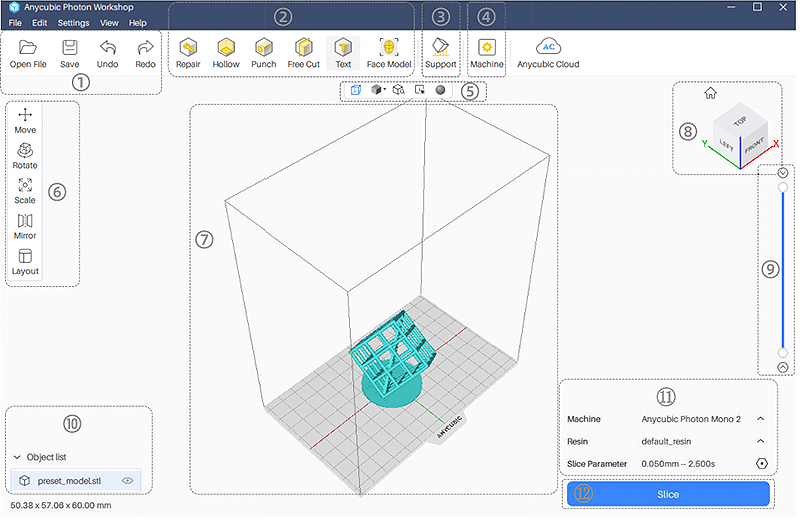
Task: Click top handle of layer slider
Action: [783, 188]
